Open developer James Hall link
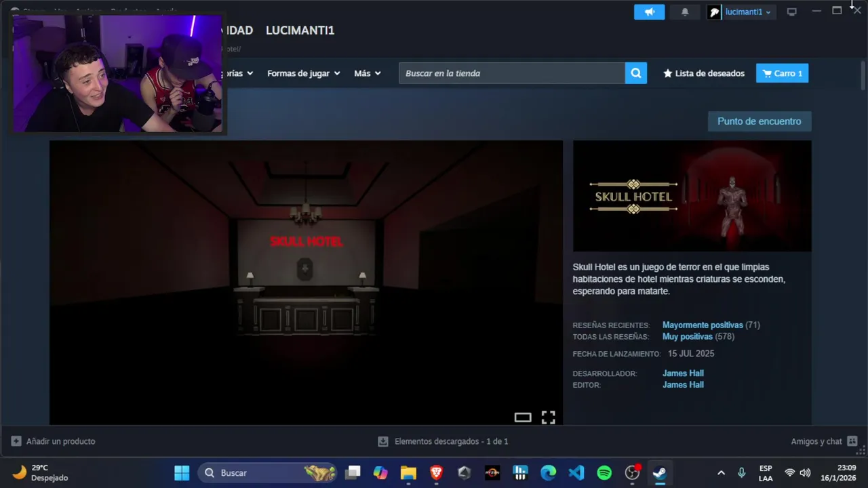This screenshot has height=488, width=868. (x=683, y=373)
